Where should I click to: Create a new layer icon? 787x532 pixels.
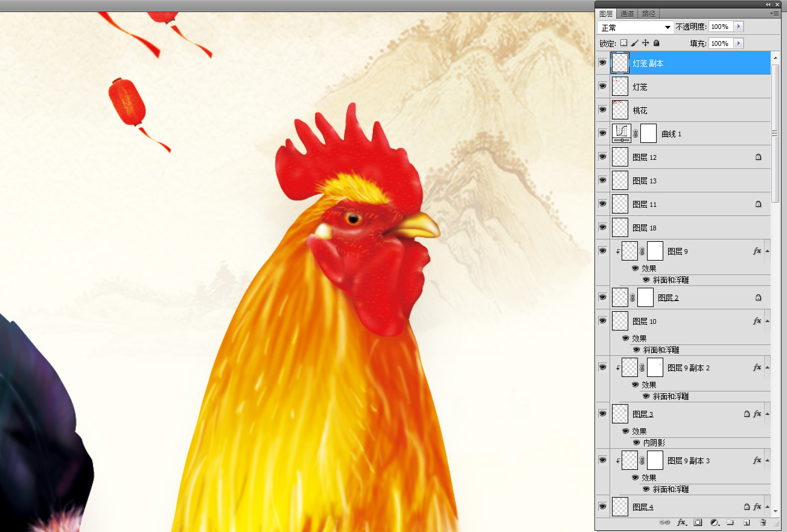tap(747, 522)
